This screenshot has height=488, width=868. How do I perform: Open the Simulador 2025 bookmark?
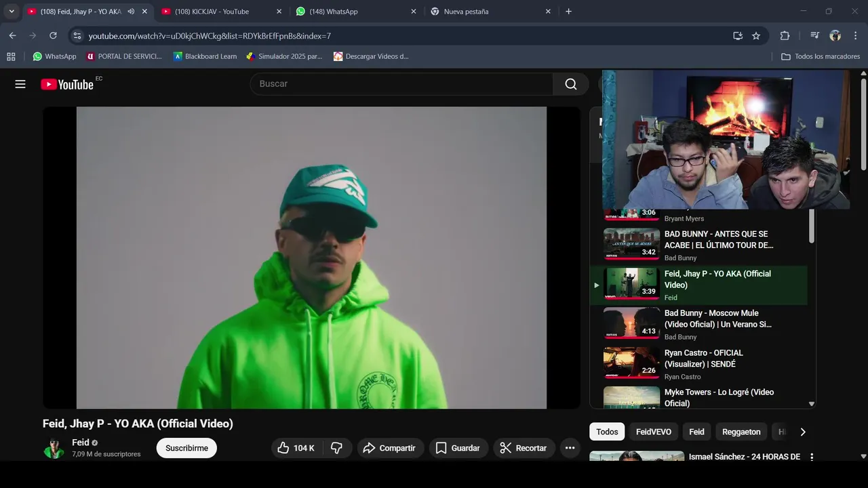pyautogui.click(x=283, y=56)
